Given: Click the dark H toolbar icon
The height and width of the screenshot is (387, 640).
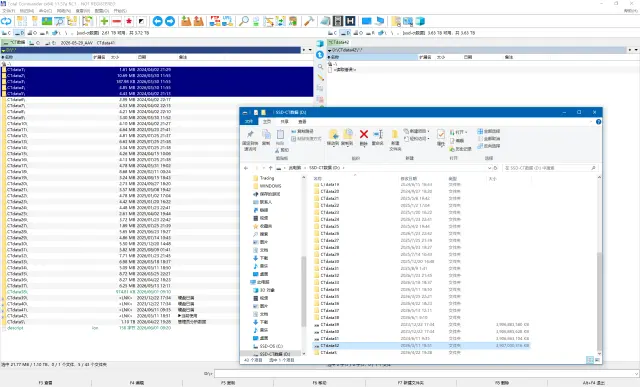Looking at the screenshot, I should pyautogui.click(x=350, y=21).
